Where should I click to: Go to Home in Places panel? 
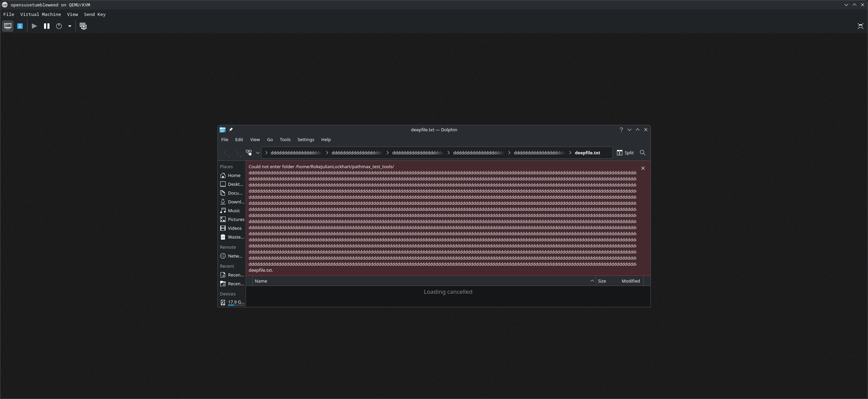click(234, 175)
